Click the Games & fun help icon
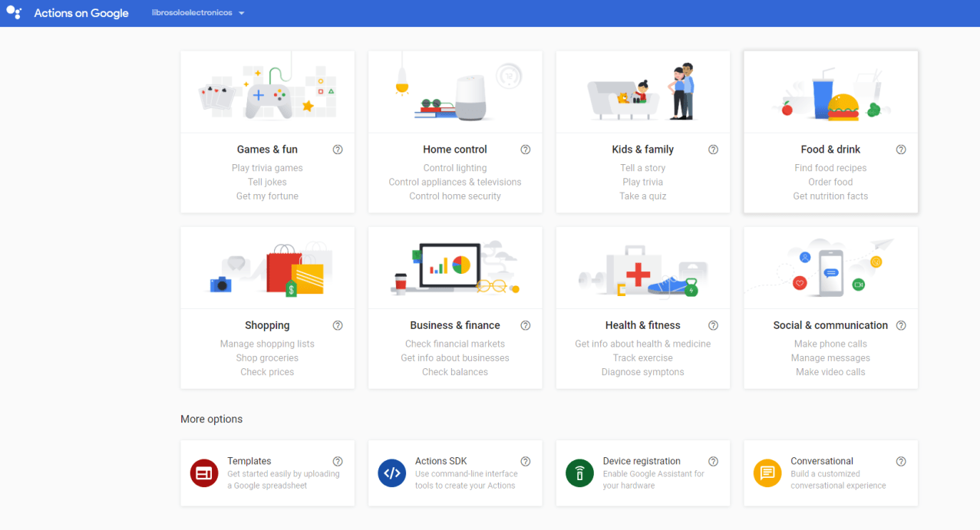Image resolution: width=980 pixels, height=530 pixels. point(338,150)
